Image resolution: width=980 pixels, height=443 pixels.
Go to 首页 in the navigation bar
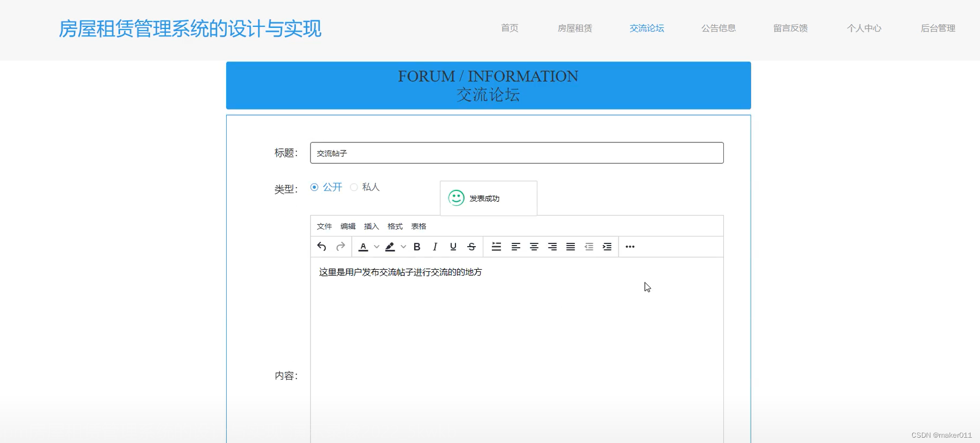[510, 28]
